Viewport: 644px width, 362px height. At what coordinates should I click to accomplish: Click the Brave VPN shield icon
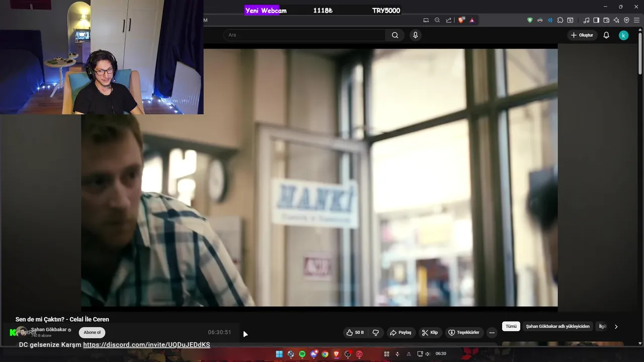(626, 20)
